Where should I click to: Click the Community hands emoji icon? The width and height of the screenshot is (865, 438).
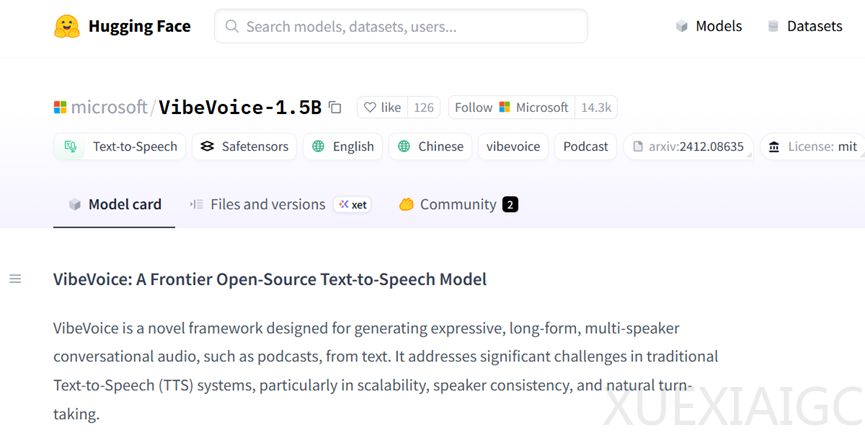[407, 205]
